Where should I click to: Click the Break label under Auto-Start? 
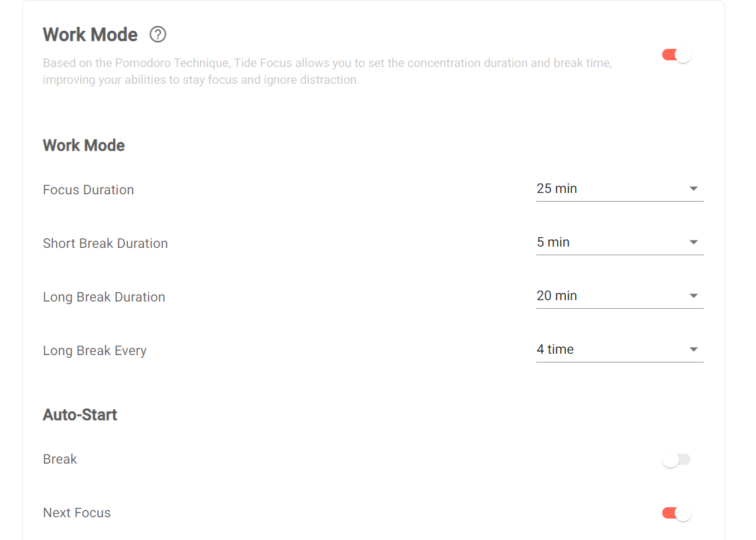pos(60,460)
